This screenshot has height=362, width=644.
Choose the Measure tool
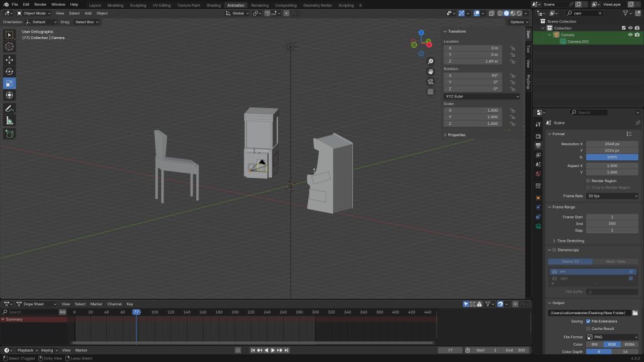[9, 121]
